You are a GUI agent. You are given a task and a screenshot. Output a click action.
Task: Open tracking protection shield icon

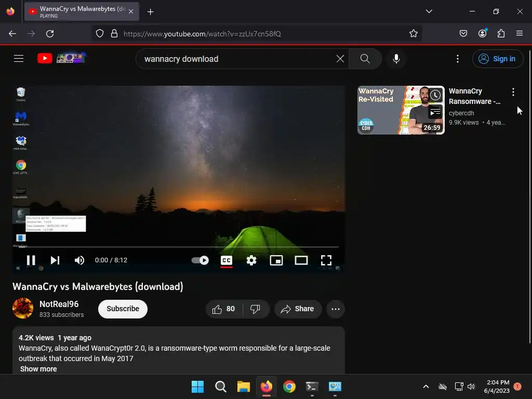pyautogui.click(x=99, y=34)
